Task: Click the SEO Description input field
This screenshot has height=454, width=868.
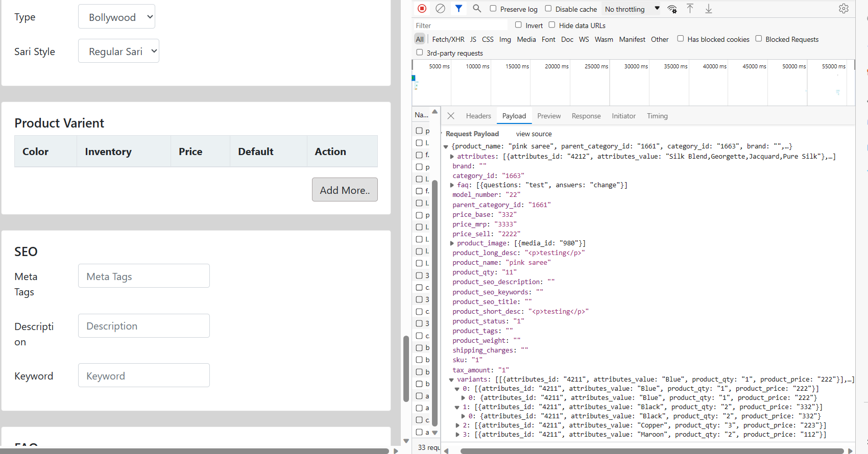Action: [143, 325]
